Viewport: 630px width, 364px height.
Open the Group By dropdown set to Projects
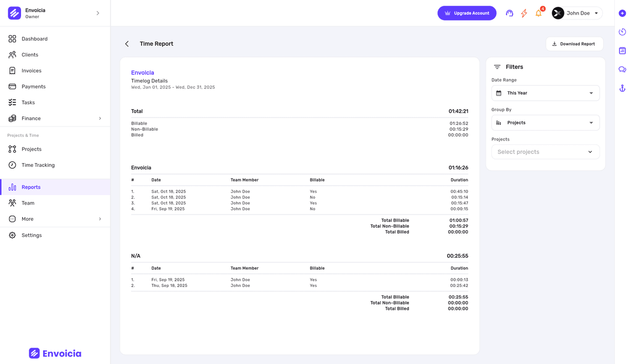[x=545, y=122]
